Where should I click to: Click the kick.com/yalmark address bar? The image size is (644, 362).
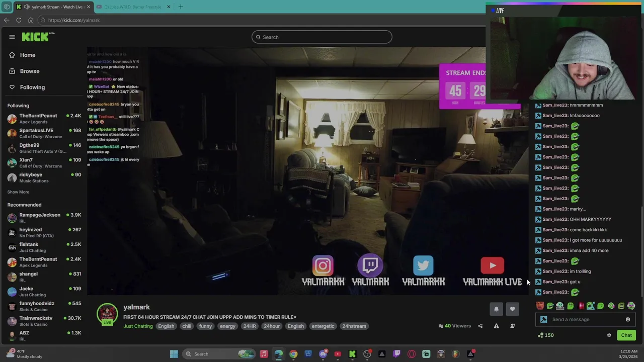click(x=262, y=20)
